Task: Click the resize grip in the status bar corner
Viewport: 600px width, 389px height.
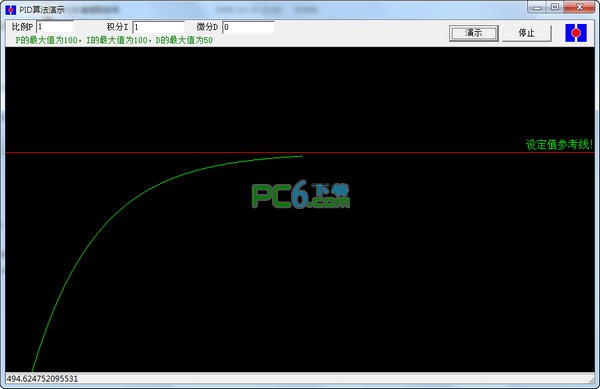Action: click(x=591, y=379)
